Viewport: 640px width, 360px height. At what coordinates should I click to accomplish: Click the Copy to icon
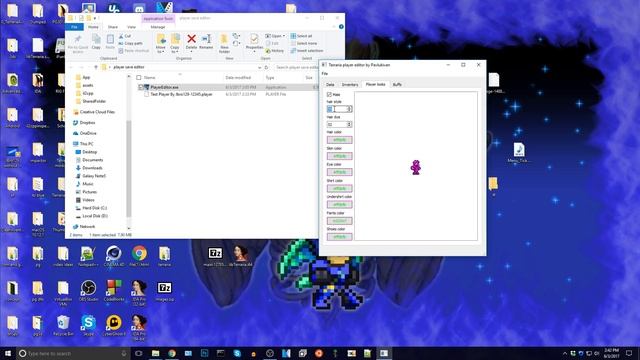click(x=175, y=39)
